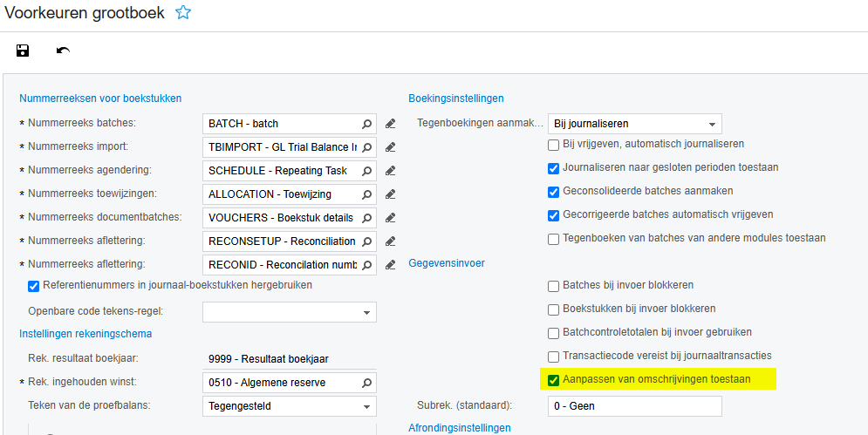Image resolution: width=868 pixels, height=435 pixels.
Task: Click the save disk icon
Action: pyautogui.click(x=24, y=51)
